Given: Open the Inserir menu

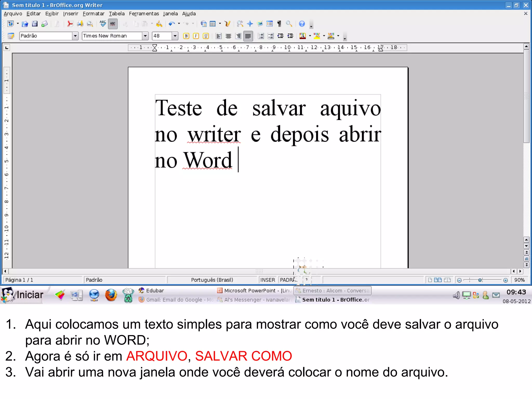Looking at the screenshot, I should click(71, 14).
